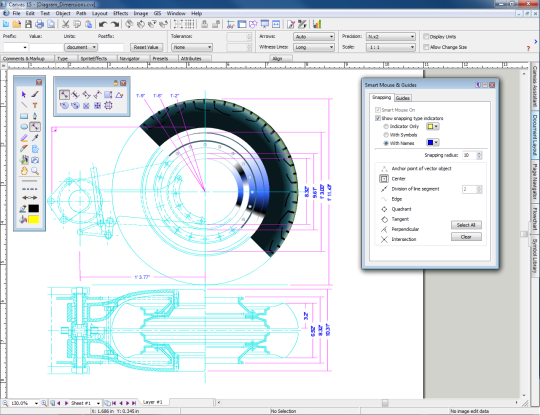
Task: Enable the Display Units checkbox
Action: (x=426, y=37)
